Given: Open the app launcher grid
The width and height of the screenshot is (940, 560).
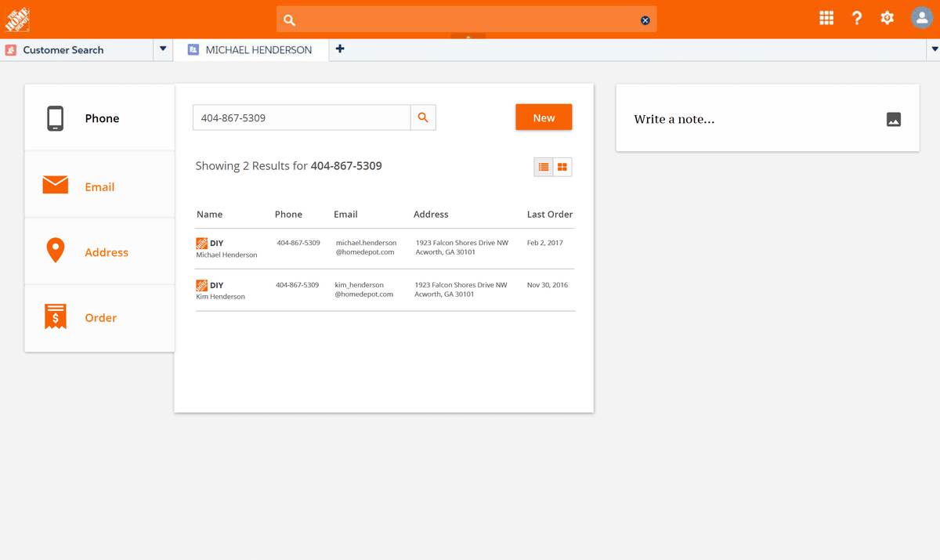Looking at the screenshot, I should [x=826, y=18].
